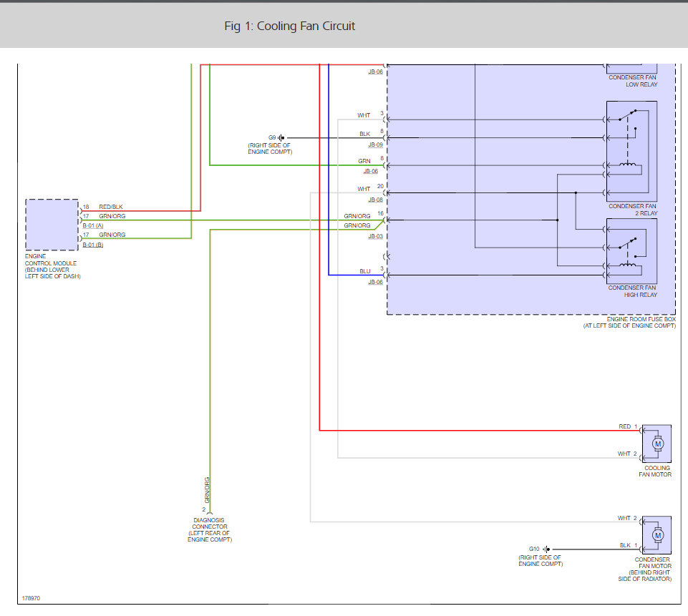Click the Engine Control Module box
The height and width of the screenshot is (616, 688).
pyautogui.click(x=52, y=225)
